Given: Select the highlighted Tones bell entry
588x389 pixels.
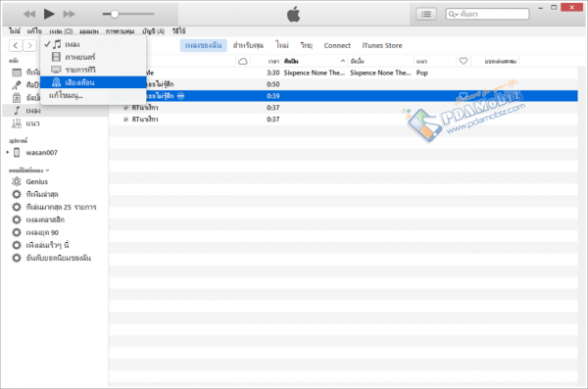Looking at the screenshot, I should pos(93,82).
